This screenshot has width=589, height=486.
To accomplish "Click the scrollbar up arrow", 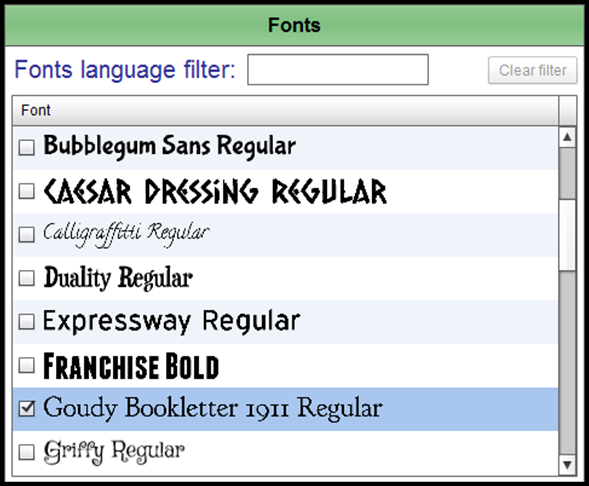I will pyautogui.click(x=567, y=137).
